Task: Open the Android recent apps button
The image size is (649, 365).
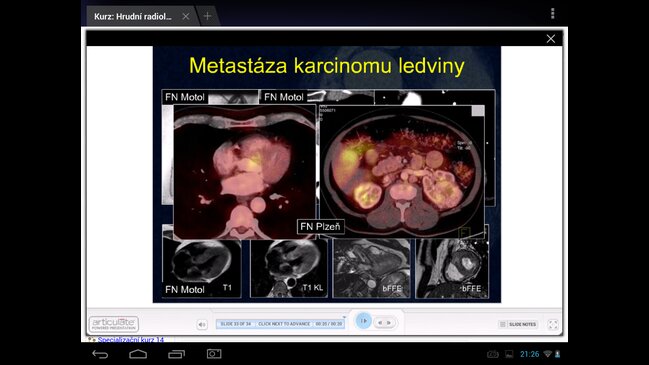Action: [177, 354]
